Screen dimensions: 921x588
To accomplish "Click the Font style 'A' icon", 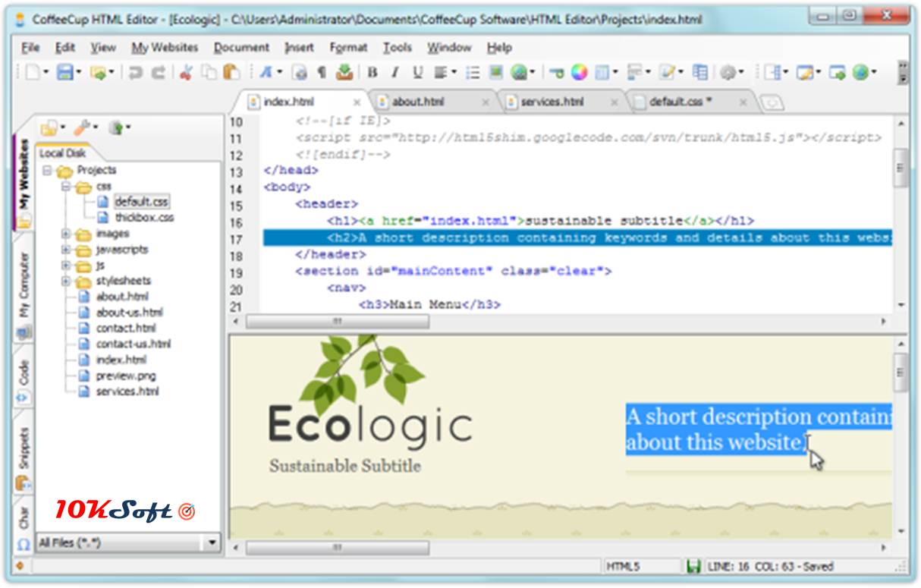I will pos(265,72).
